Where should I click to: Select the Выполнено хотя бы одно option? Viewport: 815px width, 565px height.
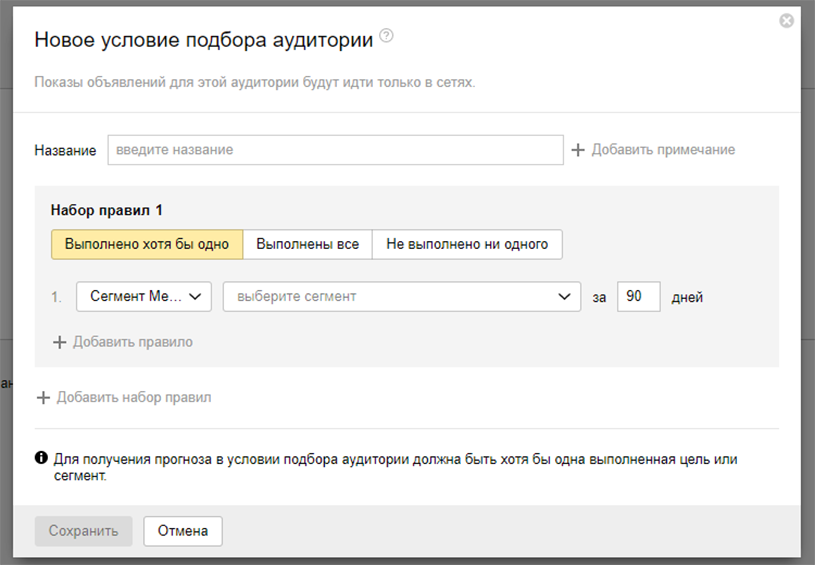click(x=147, y=244)
